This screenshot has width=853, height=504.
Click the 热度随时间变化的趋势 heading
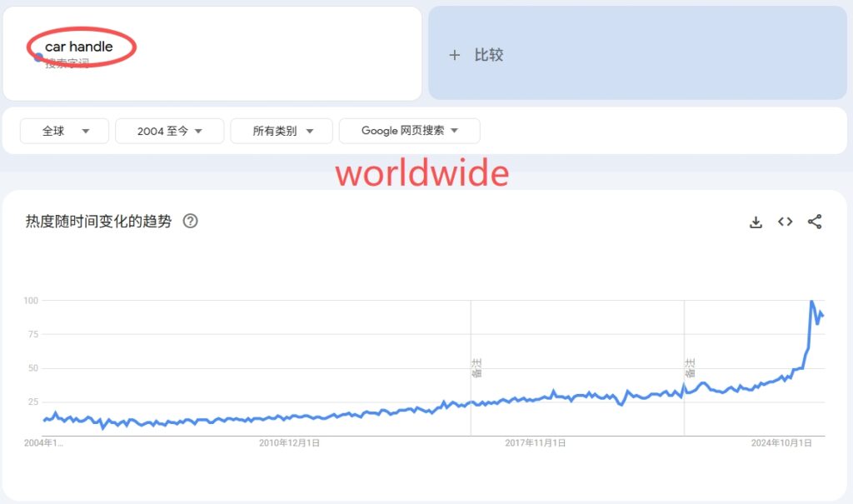[x=98, y=222]
